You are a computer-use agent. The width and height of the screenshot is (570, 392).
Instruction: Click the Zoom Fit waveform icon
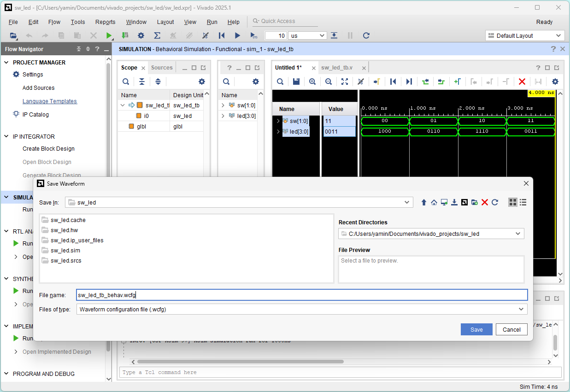click(x=345, y=82)
